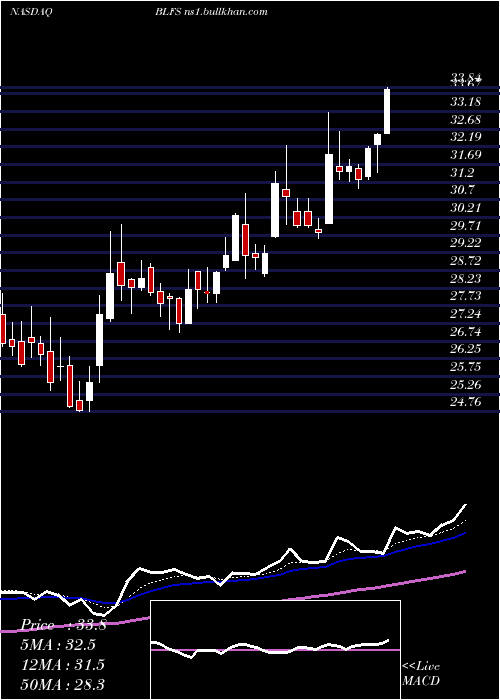Screen dimensions: 500x700
Task: Click the MACD inset chart panel
Action: (275, 650)
